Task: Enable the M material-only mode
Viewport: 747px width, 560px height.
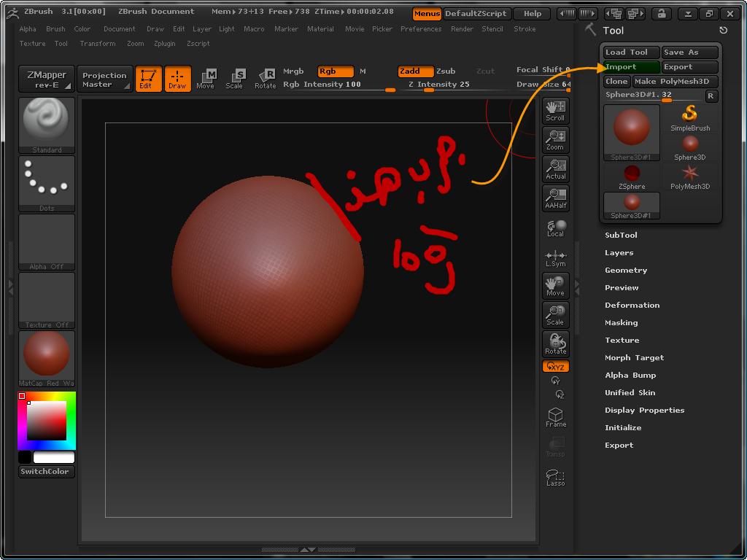Action: tap(363, 71)
